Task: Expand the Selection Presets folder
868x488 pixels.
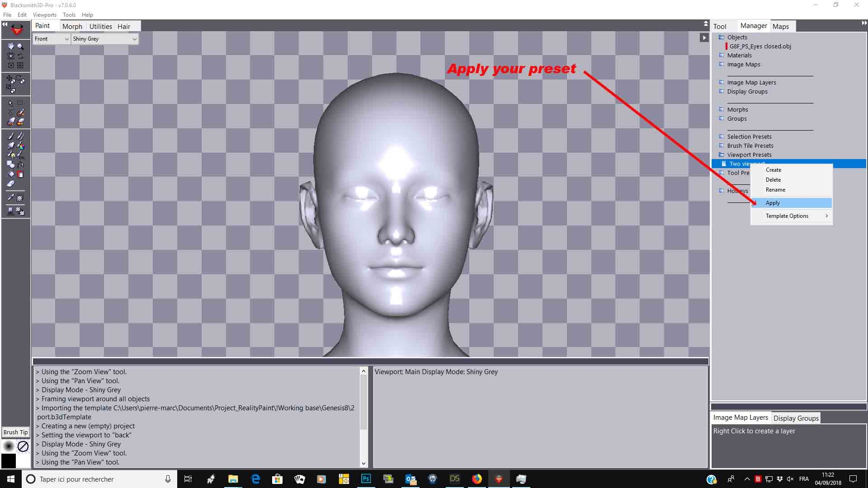Action: point(722,136)
